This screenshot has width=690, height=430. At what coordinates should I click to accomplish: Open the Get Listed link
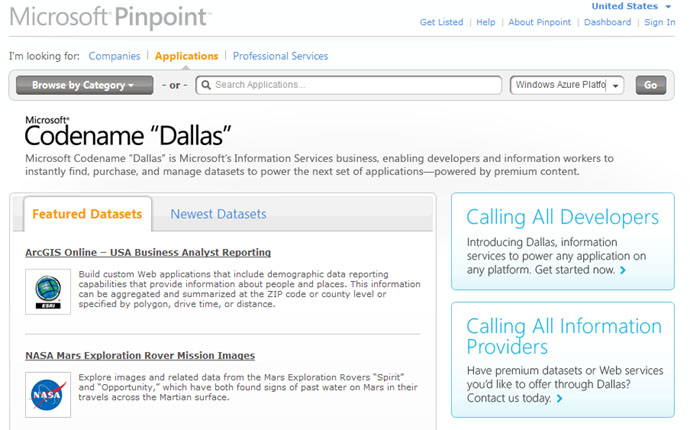click(441, 22)
